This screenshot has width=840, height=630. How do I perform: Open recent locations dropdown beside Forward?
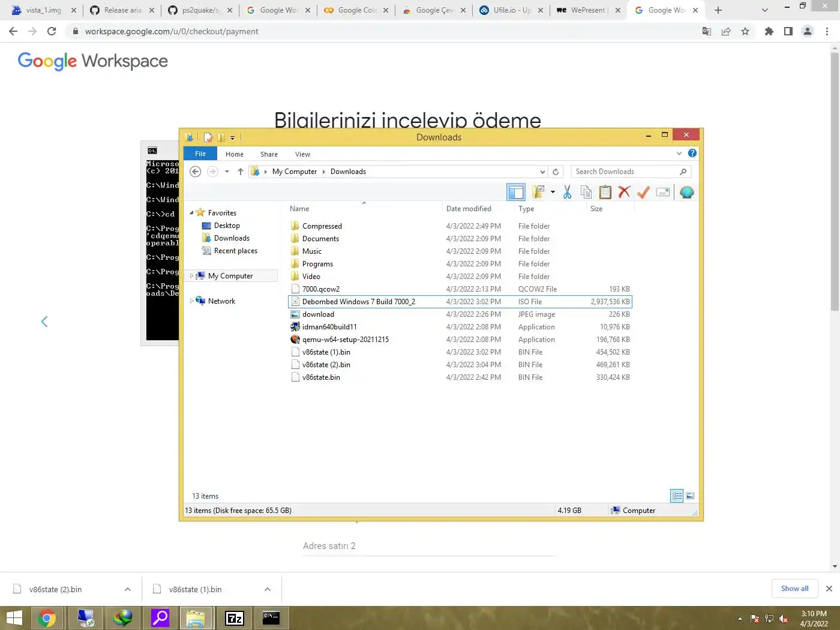coord(227,172)
